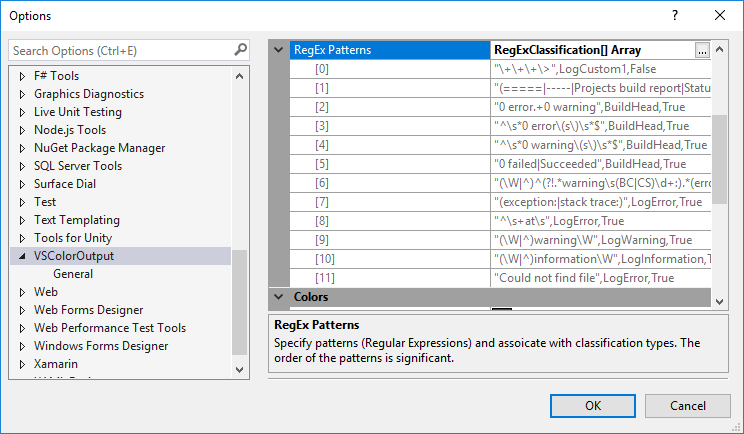This screenshot has width=744, height=434.
Task: Close the Options dialog window
Action: (x=720, y=16)
